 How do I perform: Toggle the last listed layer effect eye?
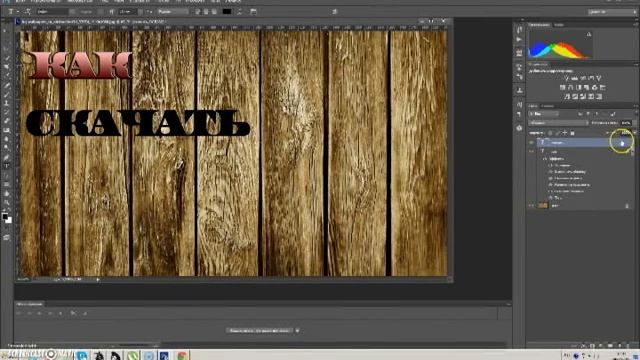(550, 198)
